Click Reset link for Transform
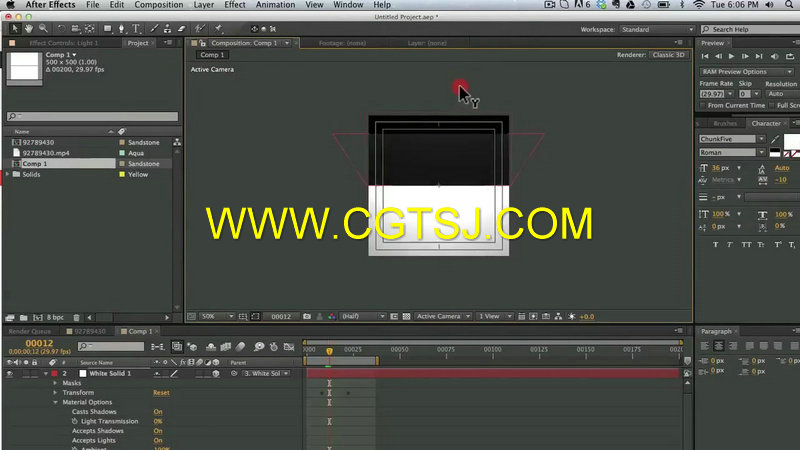This screenshot has height=450, width=800. click(x=161, y=393)
